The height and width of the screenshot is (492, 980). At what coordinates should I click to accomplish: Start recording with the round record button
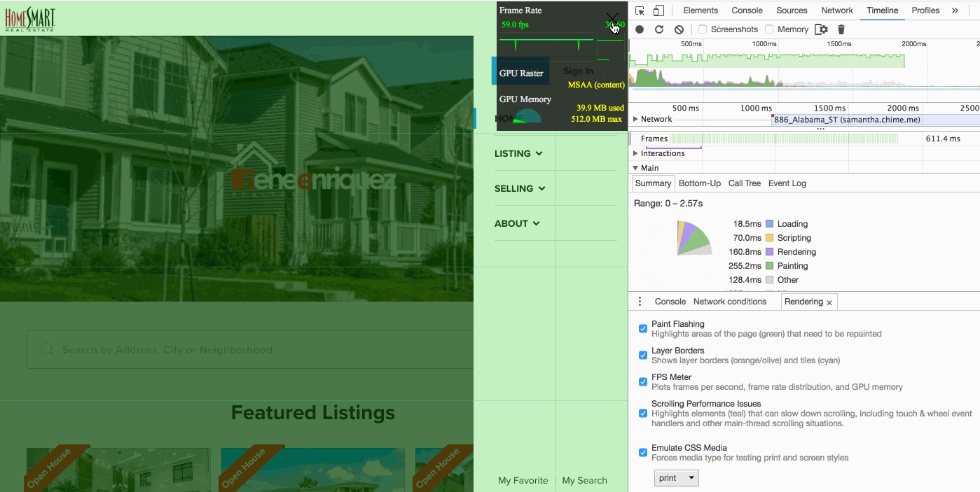640,29
